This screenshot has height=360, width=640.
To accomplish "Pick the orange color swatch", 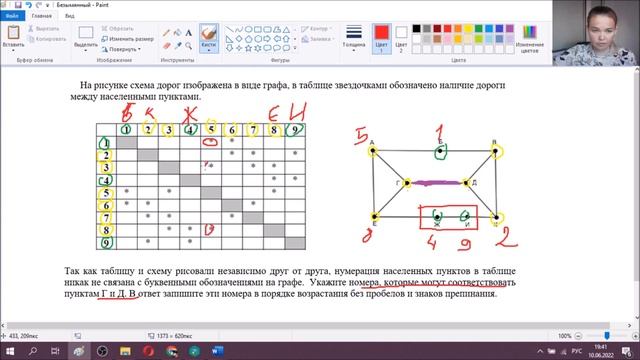I will (458, 29).
